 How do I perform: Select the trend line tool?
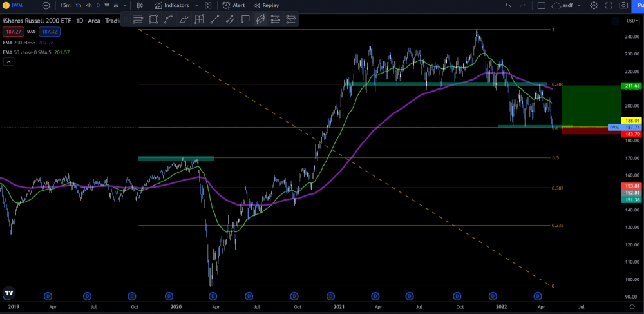pyautogui.click(x=214, y=19)
